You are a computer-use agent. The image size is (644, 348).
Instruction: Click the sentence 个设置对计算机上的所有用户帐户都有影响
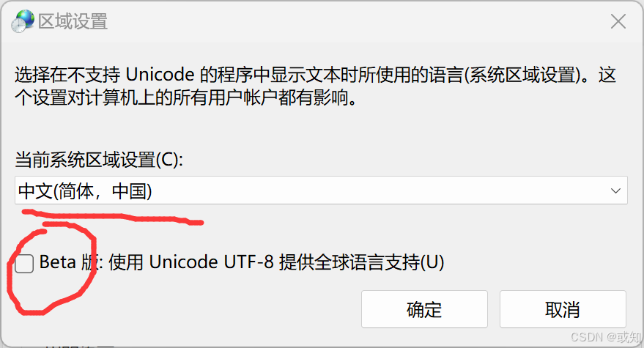[185, 97]
